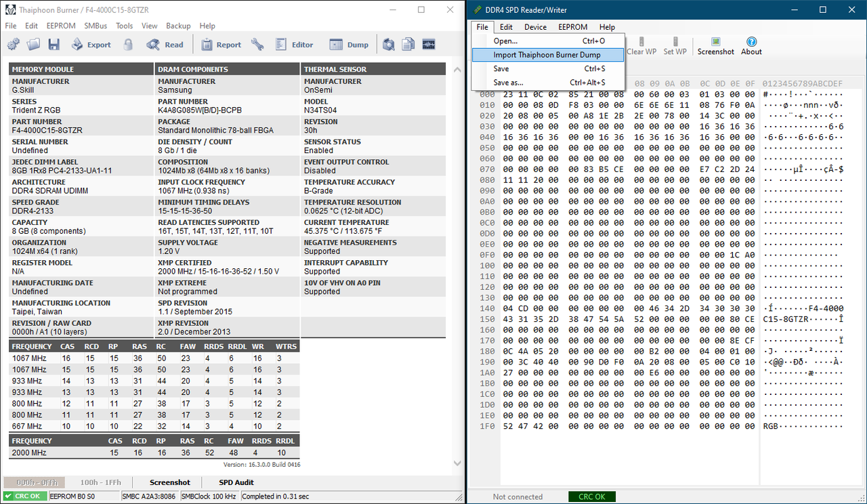The width and height of the screenshot is (867, 504).
Task: Open File menu in Thaiphoon Burner
Action: tap(10, 26)
